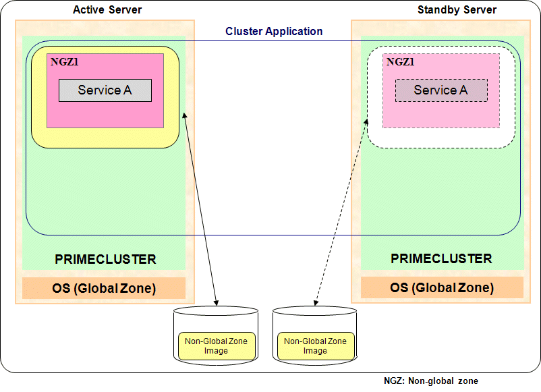Click the Service A box in Active Server
Viewport: 541px width, 392px height.
pyautogui.click(x=105, y=90)
